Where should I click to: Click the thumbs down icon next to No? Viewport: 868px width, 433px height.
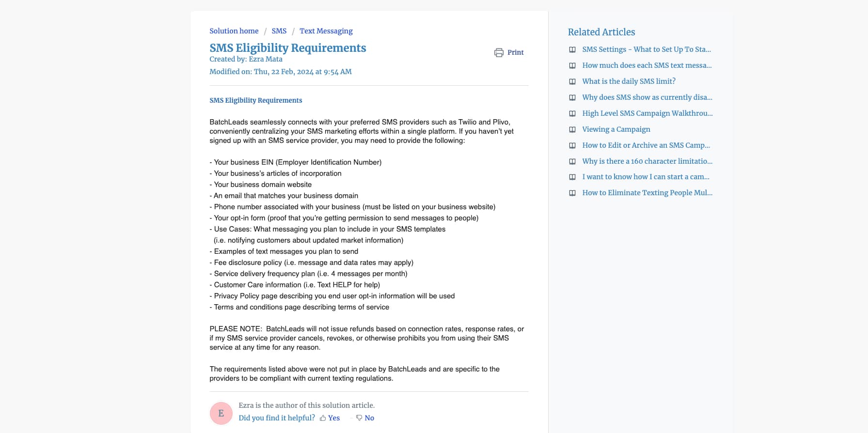[359, 418]
